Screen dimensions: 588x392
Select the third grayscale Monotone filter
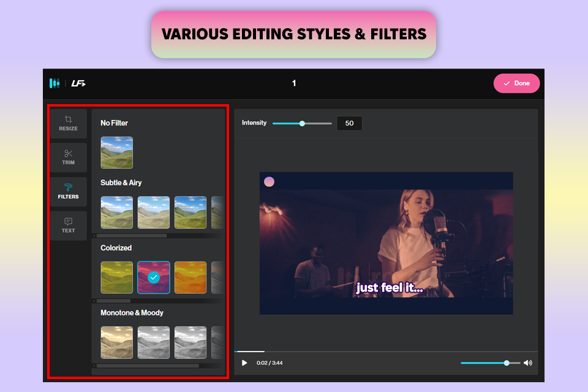pos(190,342)
